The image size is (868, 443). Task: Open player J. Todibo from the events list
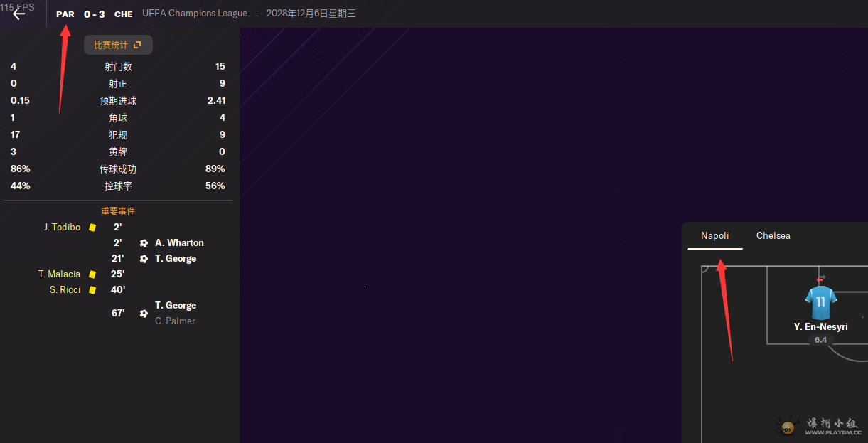click(x=62, y=228)
